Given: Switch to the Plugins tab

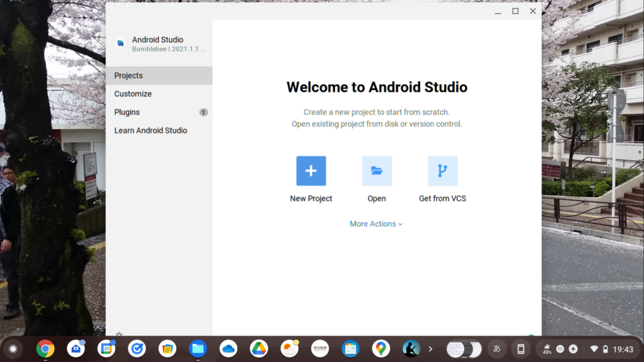Looking at the screenshot, I should (159, 112).
